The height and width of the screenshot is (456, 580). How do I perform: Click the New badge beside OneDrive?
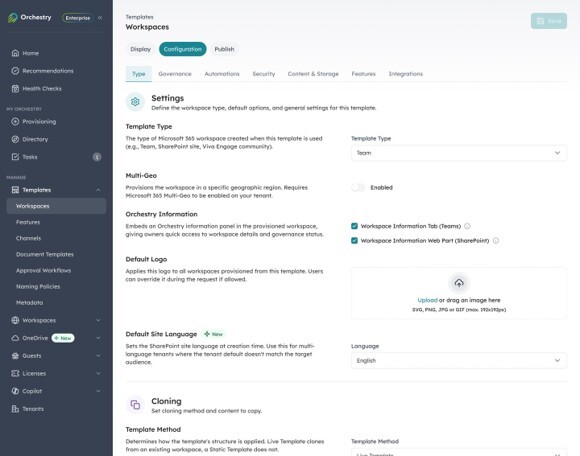point(63,338)
